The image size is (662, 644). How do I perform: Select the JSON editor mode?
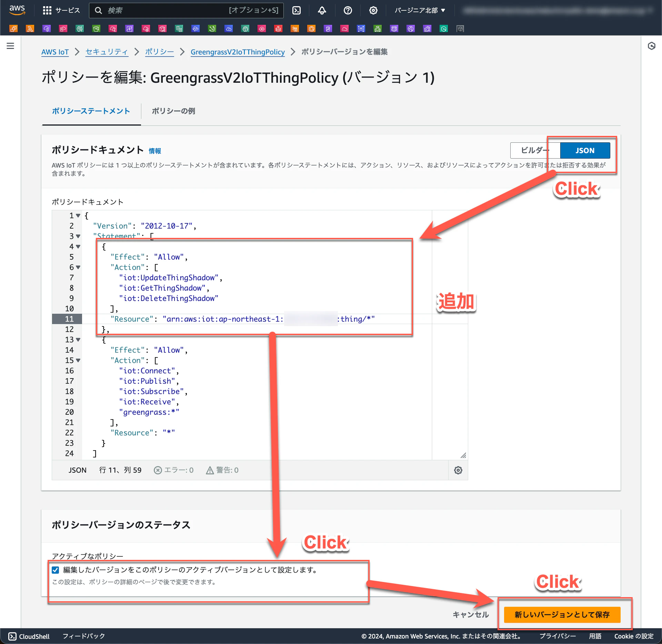pyautogui.click(x=585, y=150)
